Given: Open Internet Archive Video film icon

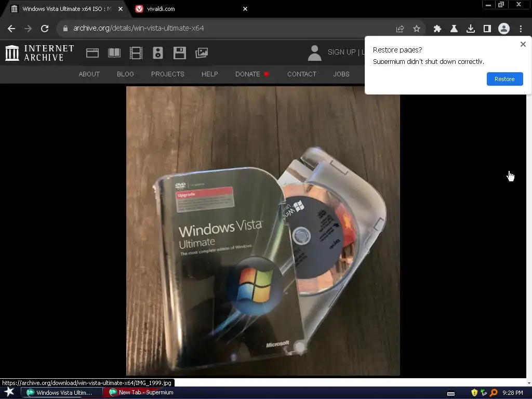Looking at the screenshot, I should click(136, 53).
